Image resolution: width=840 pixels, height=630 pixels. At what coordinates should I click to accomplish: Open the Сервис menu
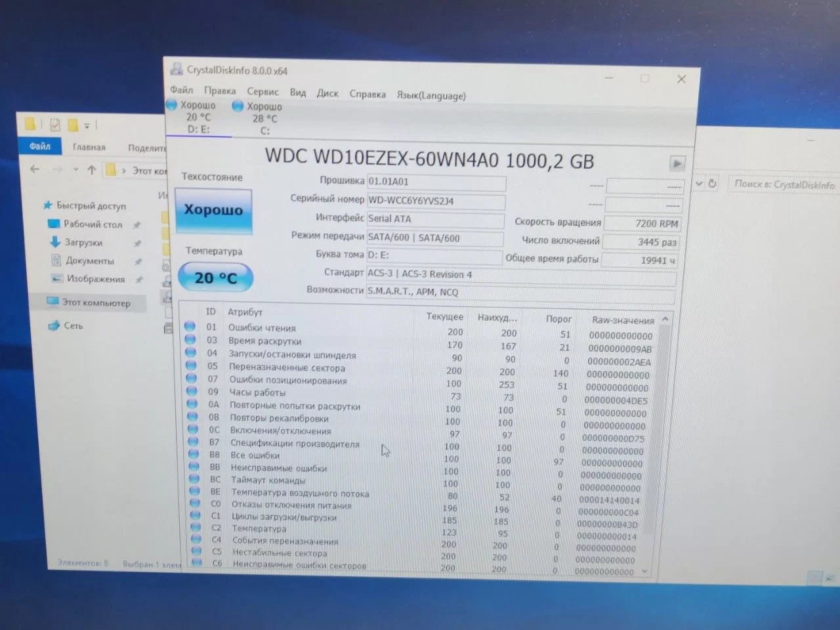tap(262, 92)
